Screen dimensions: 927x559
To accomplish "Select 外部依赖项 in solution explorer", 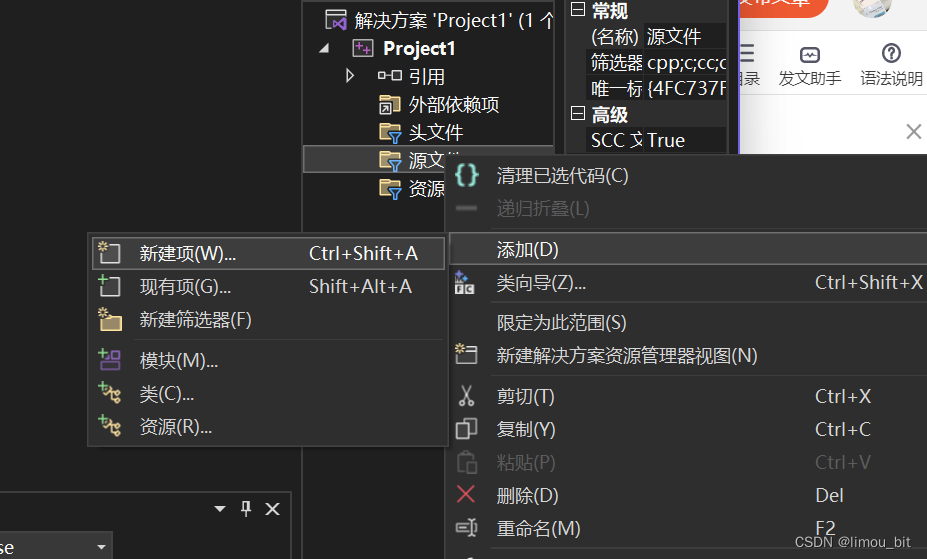I will [x=454, y=105].
